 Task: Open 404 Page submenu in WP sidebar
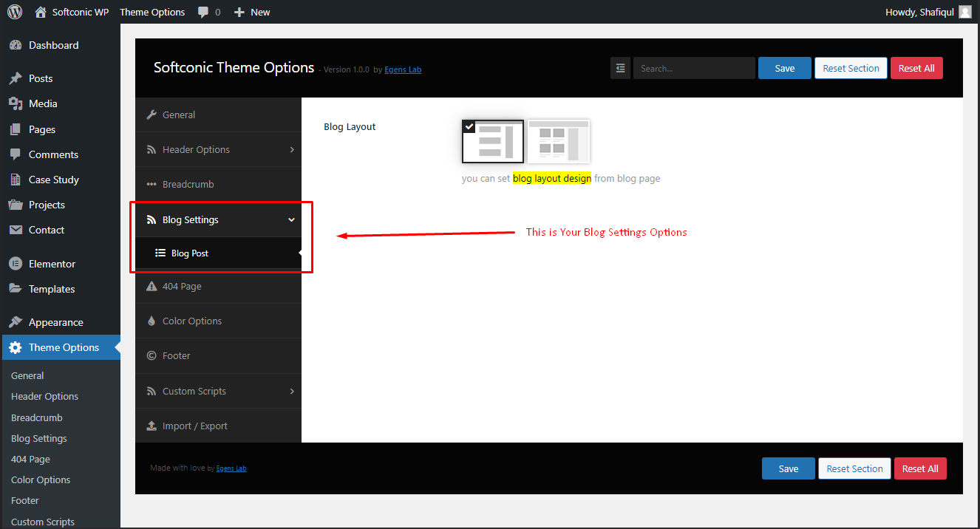(30, 459)
